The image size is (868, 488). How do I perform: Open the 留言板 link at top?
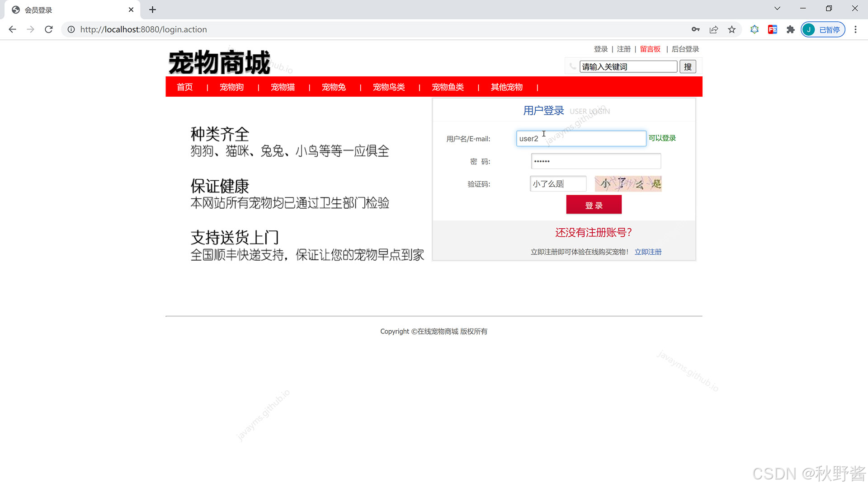tap(650, 49)
